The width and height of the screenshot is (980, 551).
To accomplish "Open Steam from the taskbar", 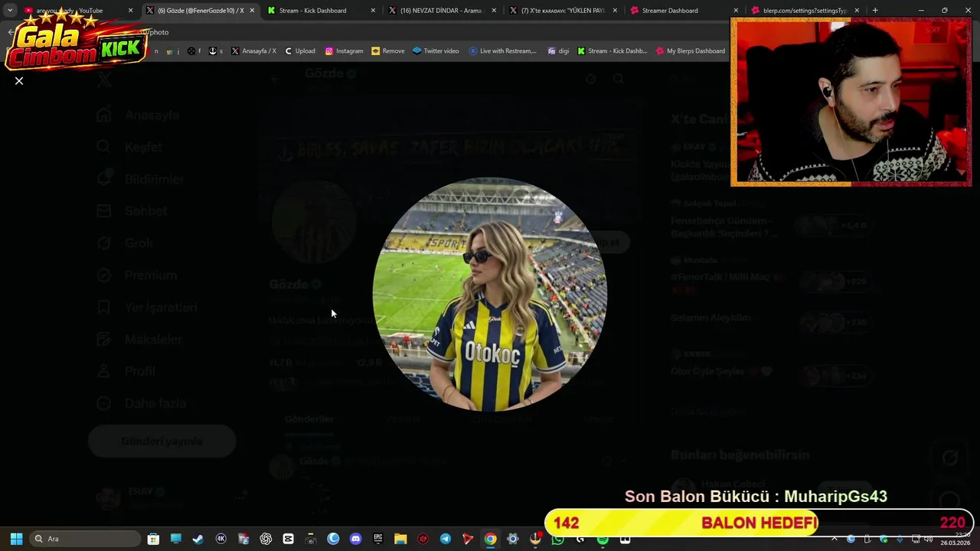I will (198, 539).
